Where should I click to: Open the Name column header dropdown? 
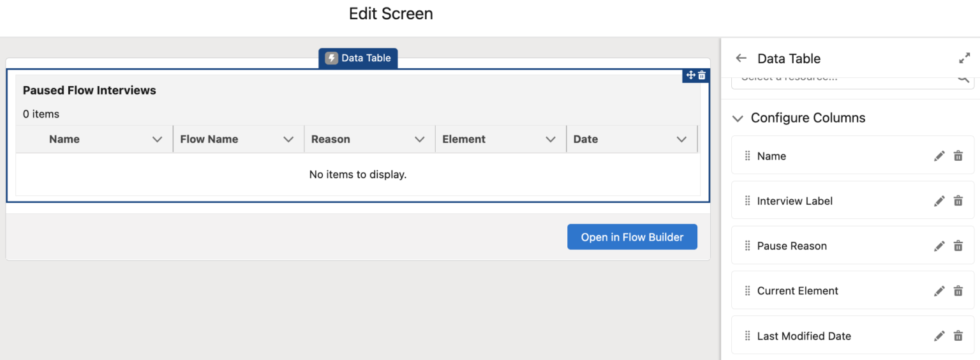click(157, 139)
